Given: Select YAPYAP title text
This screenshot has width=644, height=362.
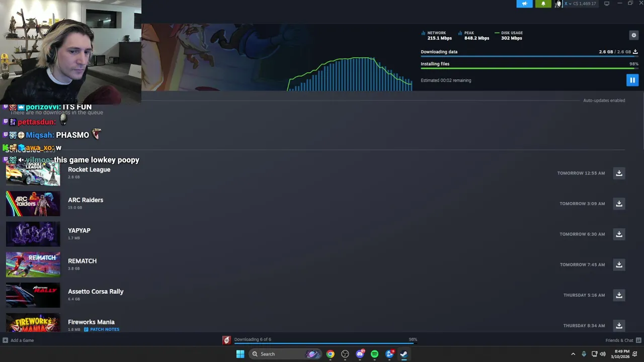Looking at the screenshot, I should [x=79, y=230].
